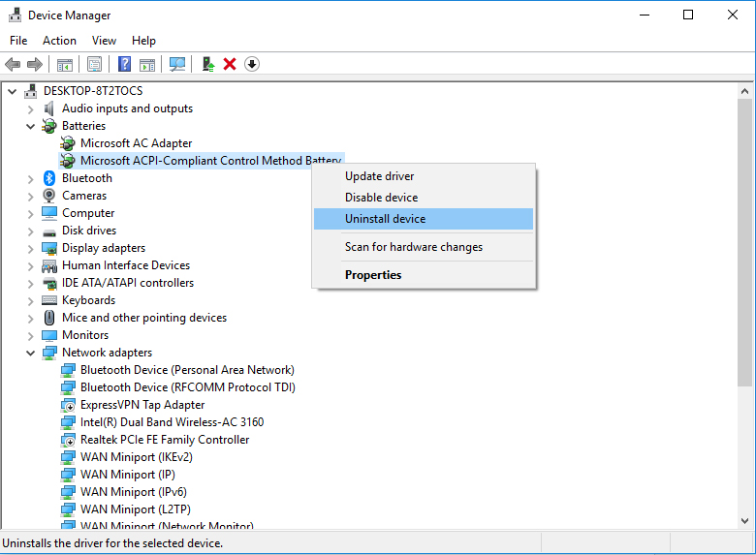Choose Disable device from context menu
Viewport: 756px width, 555px height.
[x=424, y=198]
